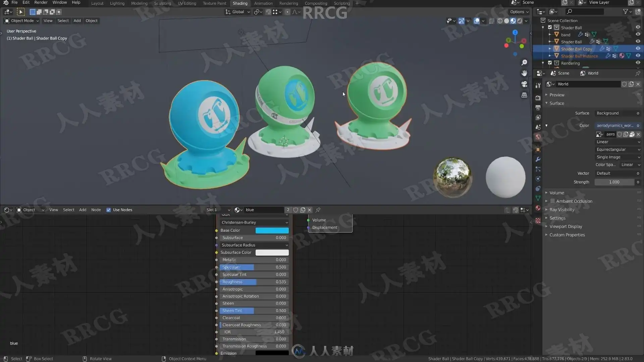644x362 pixels.
Task: Switch to orthographic grid view icon
Action: [524, 95]
